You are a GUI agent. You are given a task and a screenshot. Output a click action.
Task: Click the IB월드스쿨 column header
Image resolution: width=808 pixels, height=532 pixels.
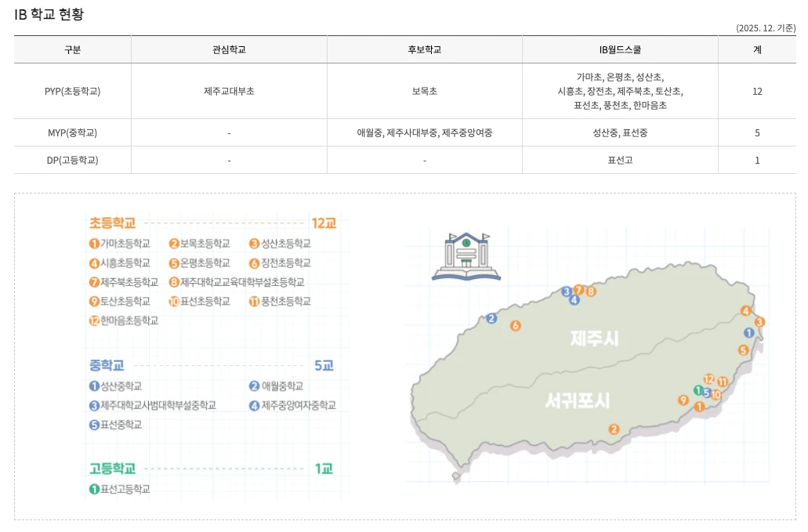pos(620,49)
